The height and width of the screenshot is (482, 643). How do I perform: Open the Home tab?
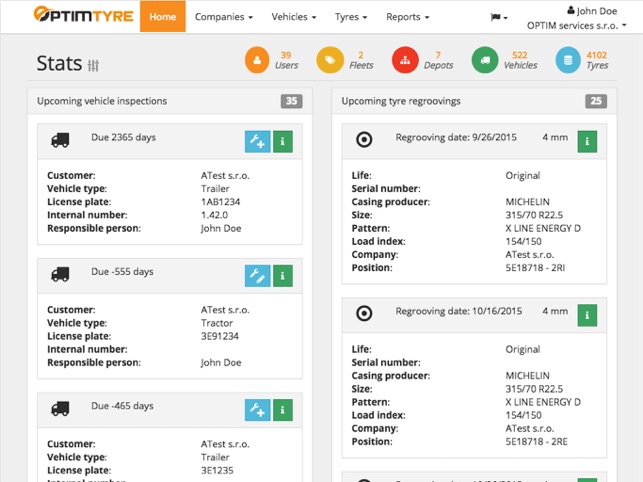click(163, 16)
